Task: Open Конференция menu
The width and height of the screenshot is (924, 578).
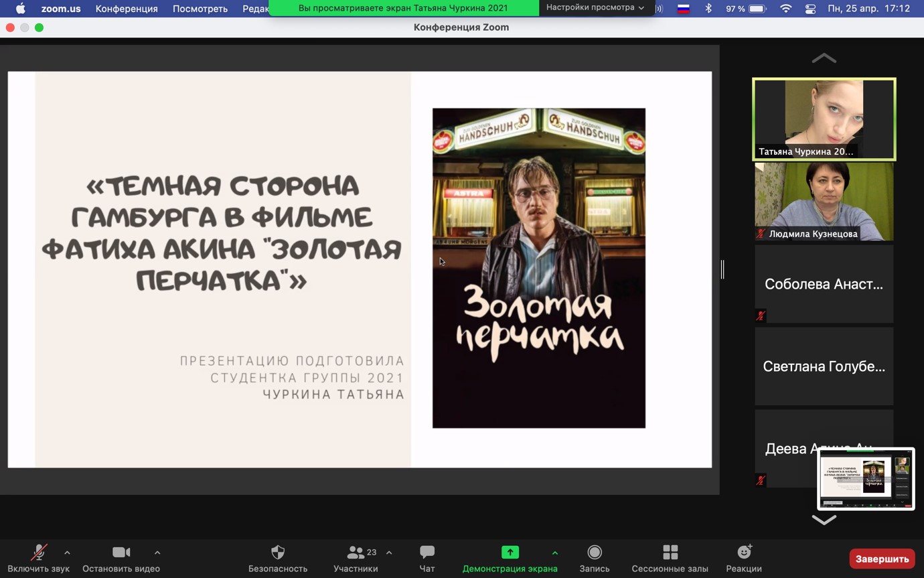Action: click(127, 9)
